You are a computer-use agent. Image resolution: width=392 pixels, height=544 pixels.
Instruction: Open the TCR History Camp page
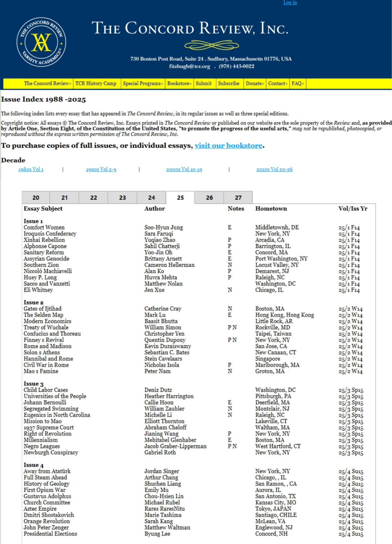coord(96,83)
